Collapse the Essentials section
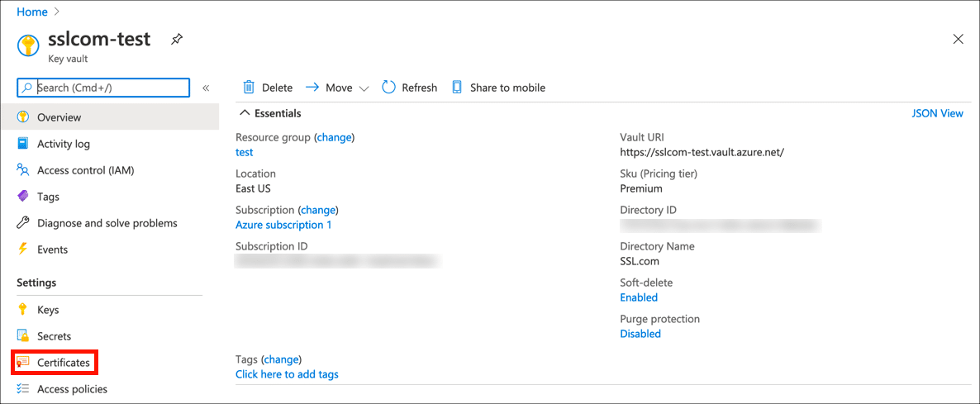 (x=245, y=113)
